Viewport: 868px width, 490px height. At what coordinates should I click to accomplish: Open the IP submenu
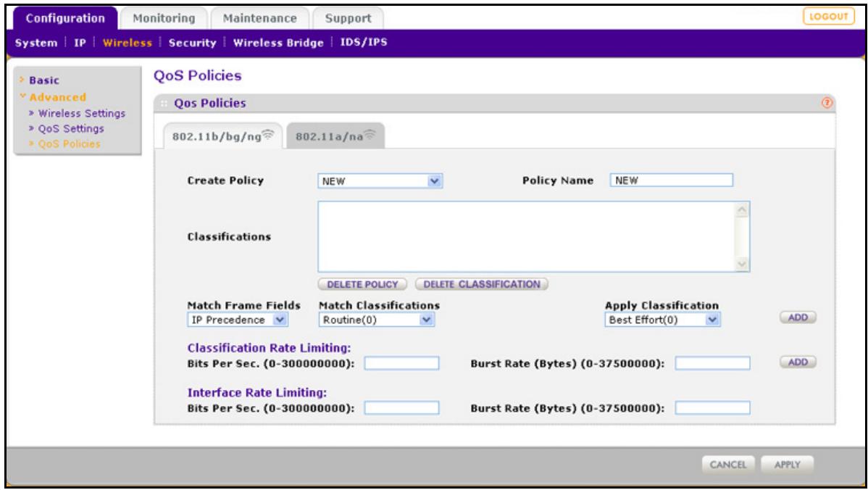[x=80, y=43]
